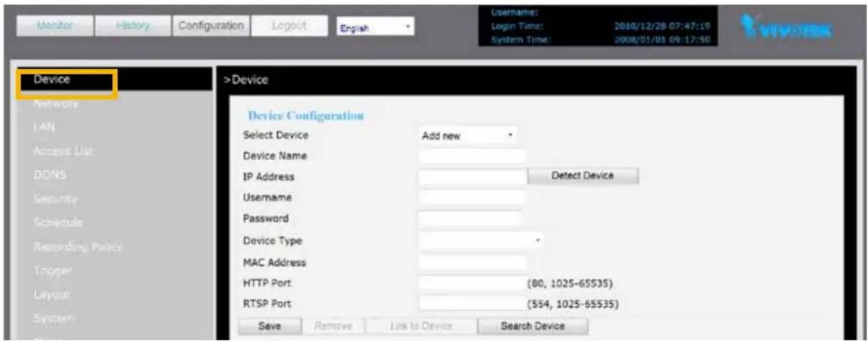Screen dimensions: 868x341
Task: Click the '>Device' breadcrumb heading
Action: click(245, 80)
